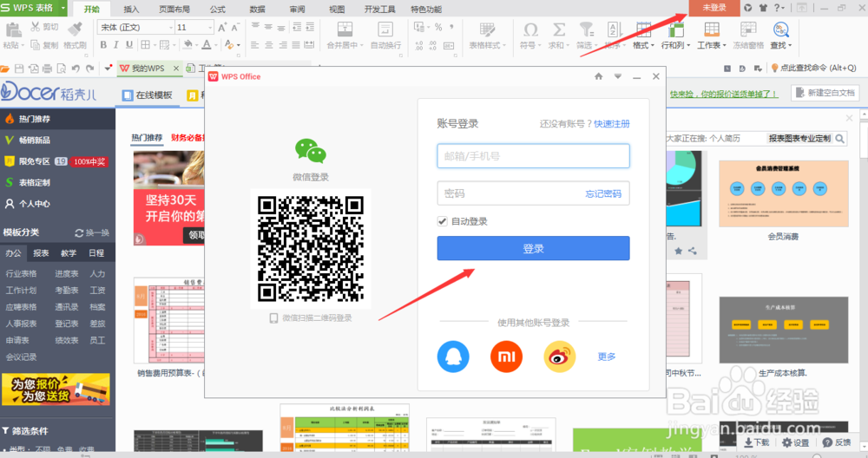This screenshot has width=868, height=458.
Task: Switch to the 公式 Formulas tab
Action: pos(218,9)
